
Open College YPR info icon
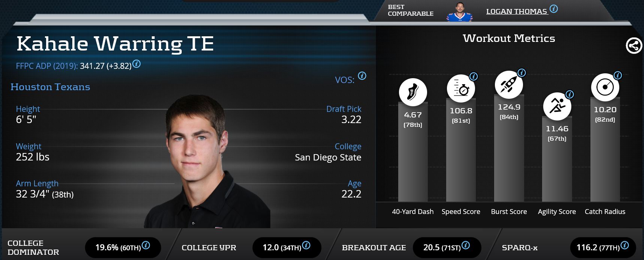click(x=306, y=245)
